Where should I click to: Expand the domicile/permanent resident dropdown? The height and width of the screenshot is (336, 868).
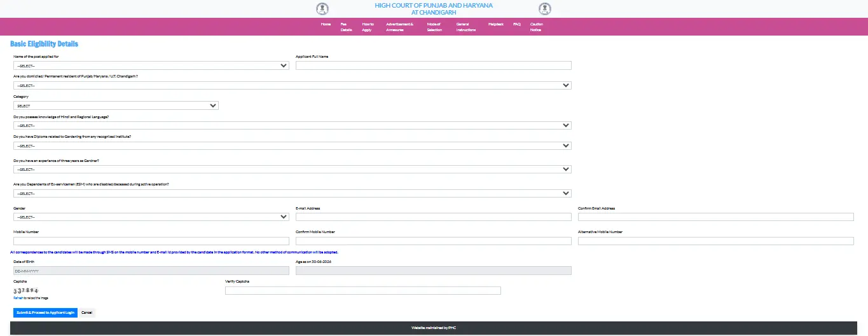[292, 85]
